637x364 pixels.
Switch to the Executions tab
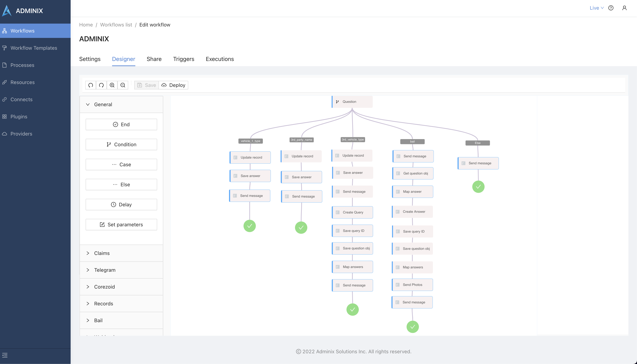[x=220, y=59]
